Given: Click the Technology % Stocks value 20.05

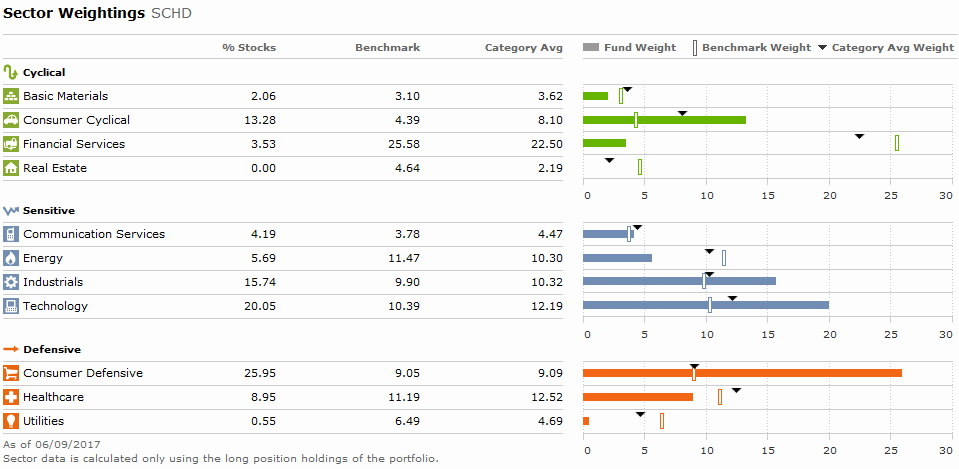Looking at the screenshot, I should [260, 306].
